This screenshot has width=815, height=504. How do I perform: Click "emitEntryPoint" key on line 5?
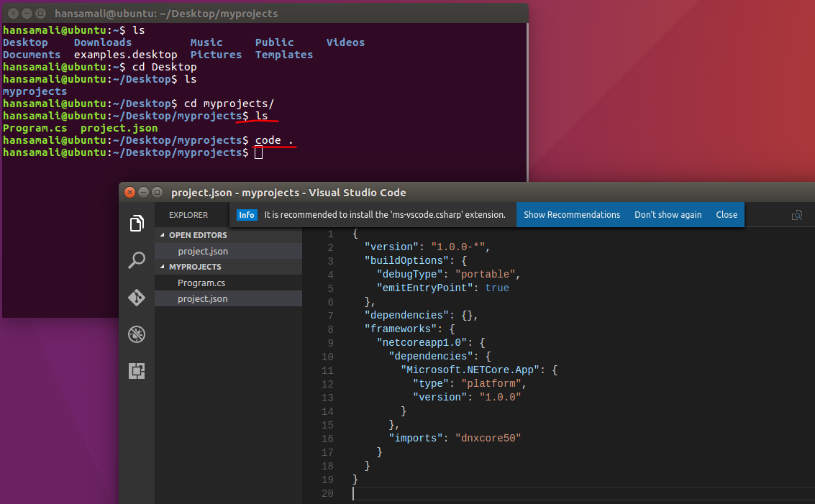pyautogui.click(x=424, y=288)
